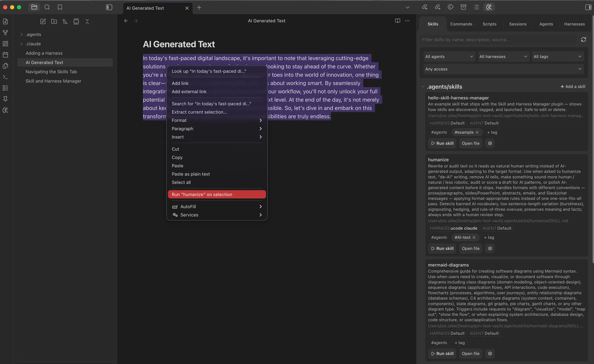Open outline list icon in right header
Viewport: 594px width, 364px height.
click(x=476, y=7)
